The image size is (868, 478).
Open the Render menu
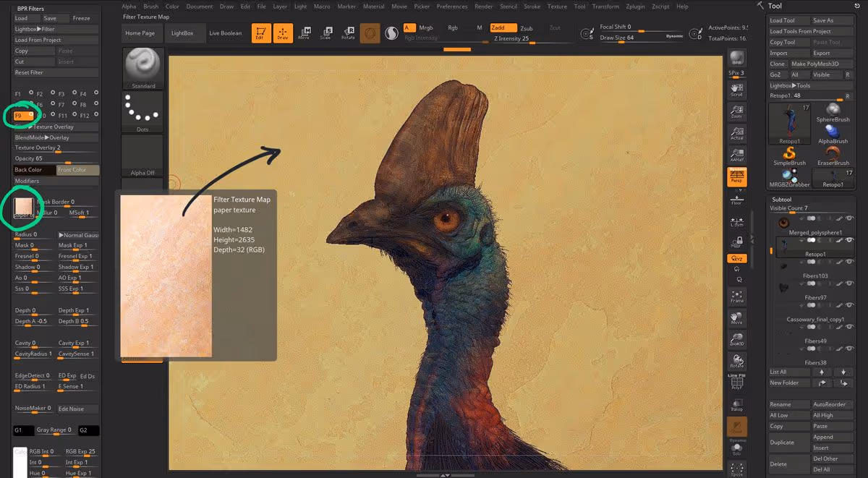[x=484, y=7]
